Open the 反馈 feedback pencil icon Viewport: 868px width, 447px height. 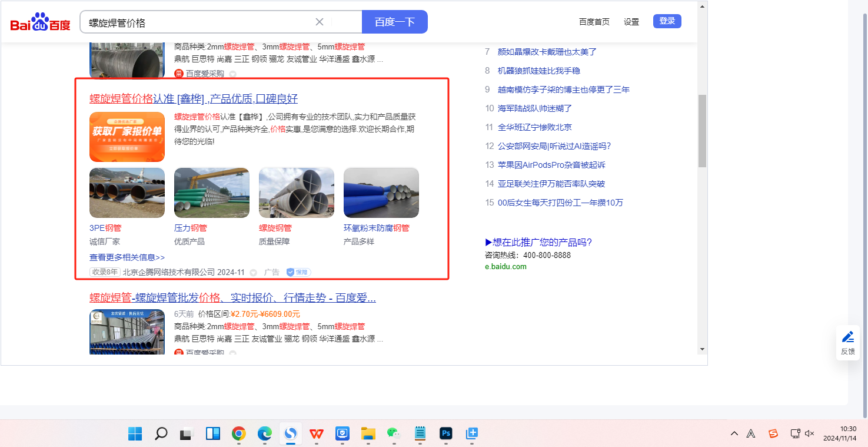point(848,337)
